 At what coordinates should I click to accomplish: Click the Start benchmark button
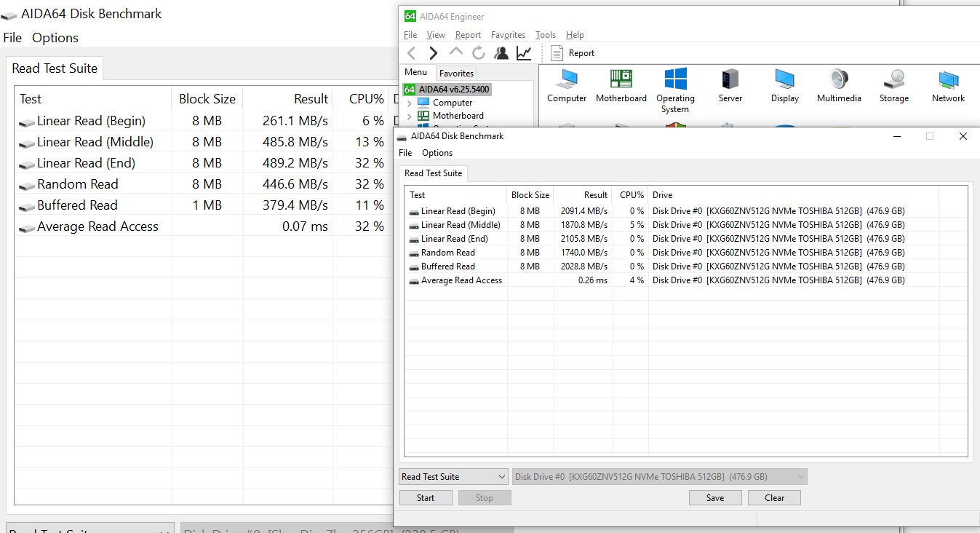coord(426,498)
